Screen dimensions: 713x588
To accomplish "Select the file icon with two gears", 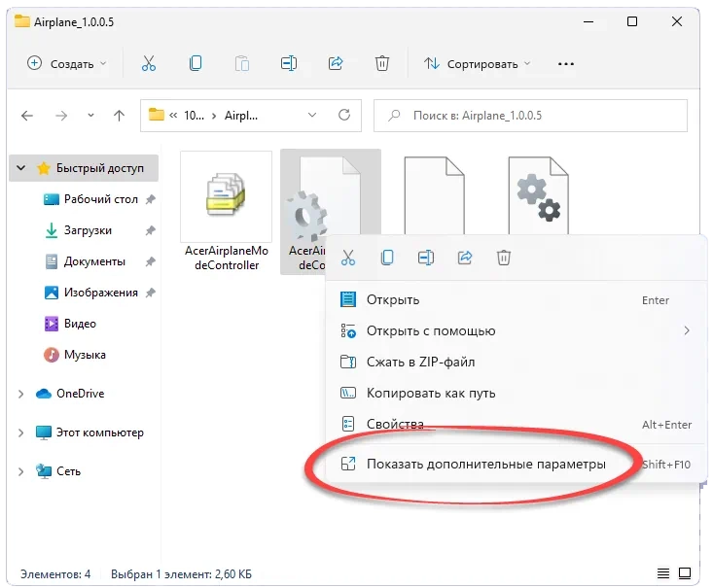I will coord(538,195).
